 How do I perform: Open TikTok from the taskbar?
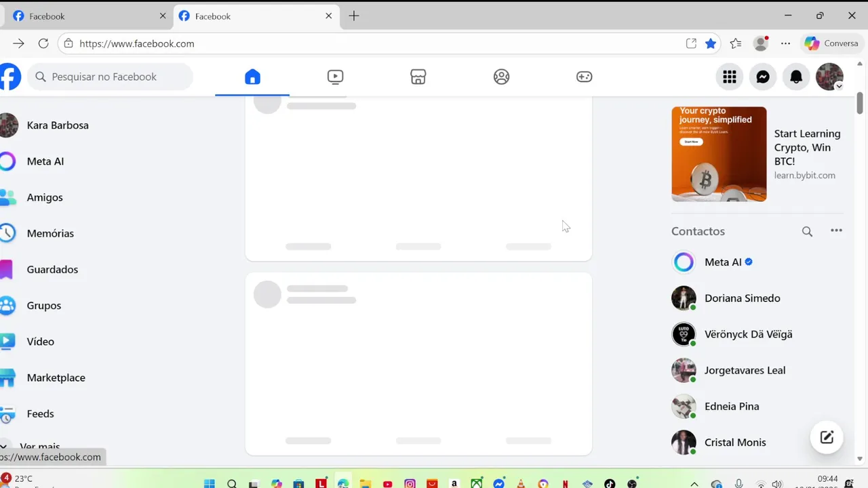[x=610, y=484]
